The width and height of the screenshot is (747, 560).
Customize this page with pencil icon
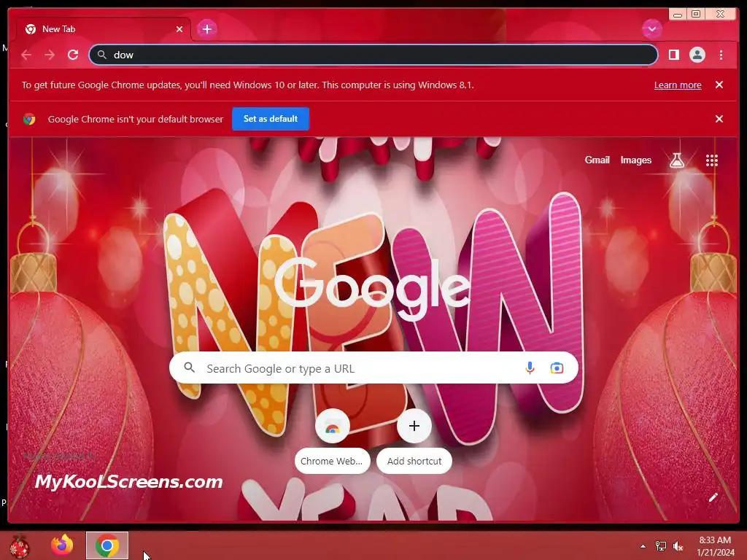pyautogui.click(x=713, y=498)
